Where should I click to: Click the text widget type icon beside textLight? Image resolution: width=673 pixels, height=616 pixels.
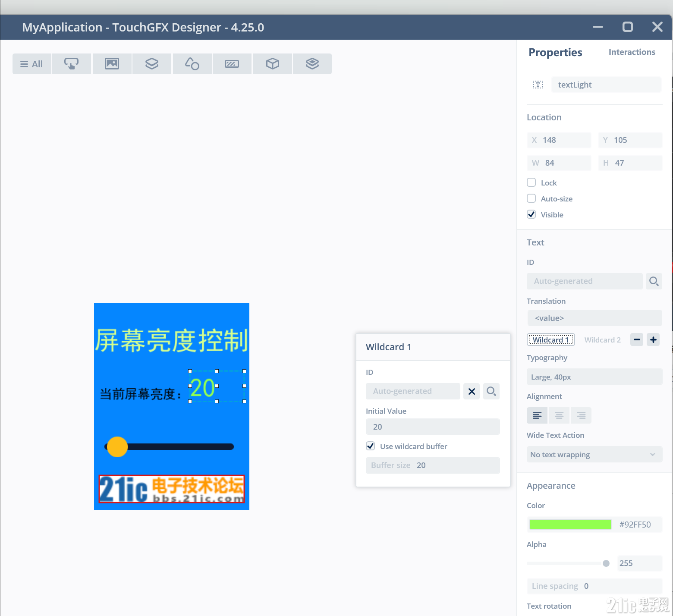[x=538, y=85]
